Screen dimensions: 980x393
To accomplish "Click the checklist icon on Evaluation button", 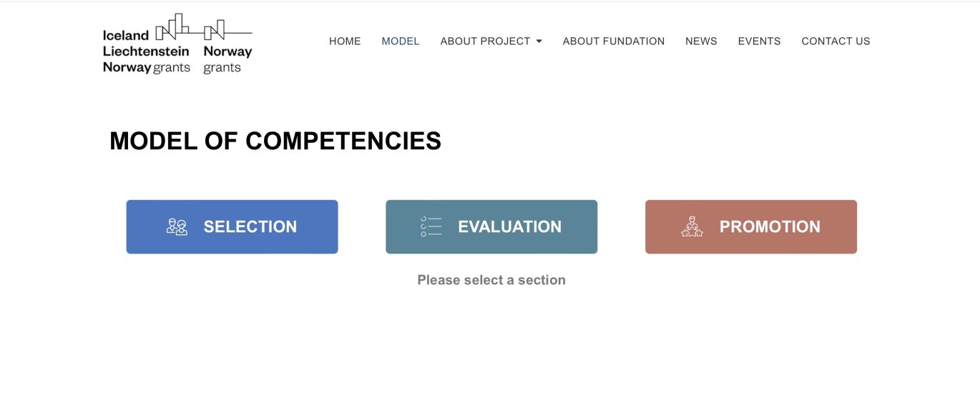I will click(431, 227).
